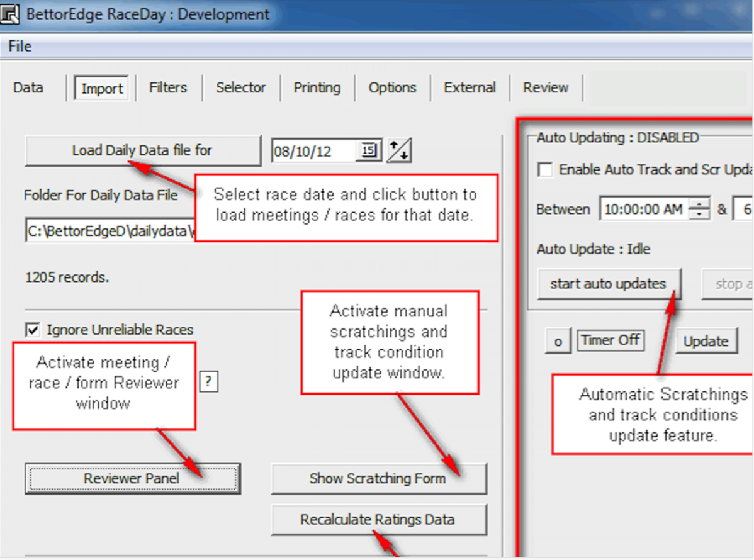
Task: Open the File menu
Action: [20, 47]
